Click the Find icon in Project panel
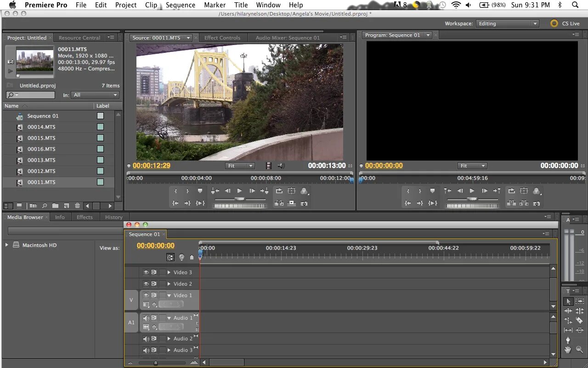This screenshot has width=588, height=368. pos(45,206)
